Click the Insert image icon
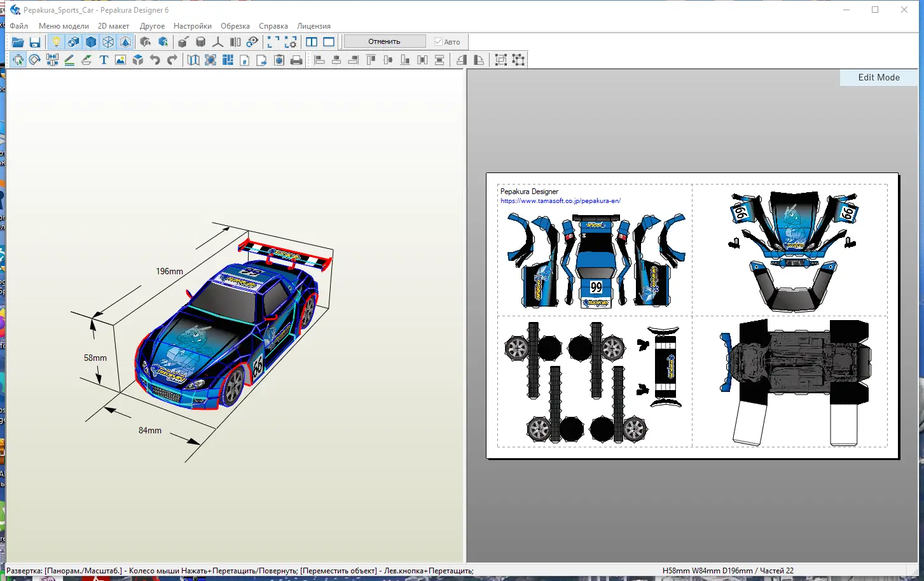Viewport: 924px width, 581px height. click(x=120, y=60)
